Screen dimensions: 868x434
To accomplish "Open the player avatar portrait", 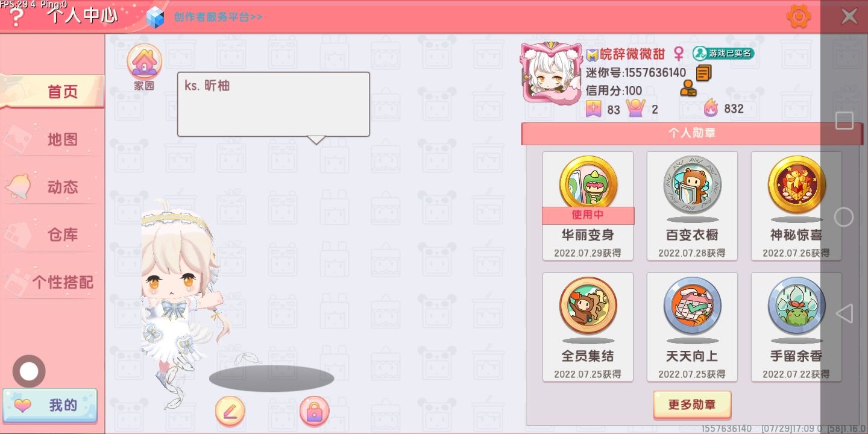I will click(550, 74).
